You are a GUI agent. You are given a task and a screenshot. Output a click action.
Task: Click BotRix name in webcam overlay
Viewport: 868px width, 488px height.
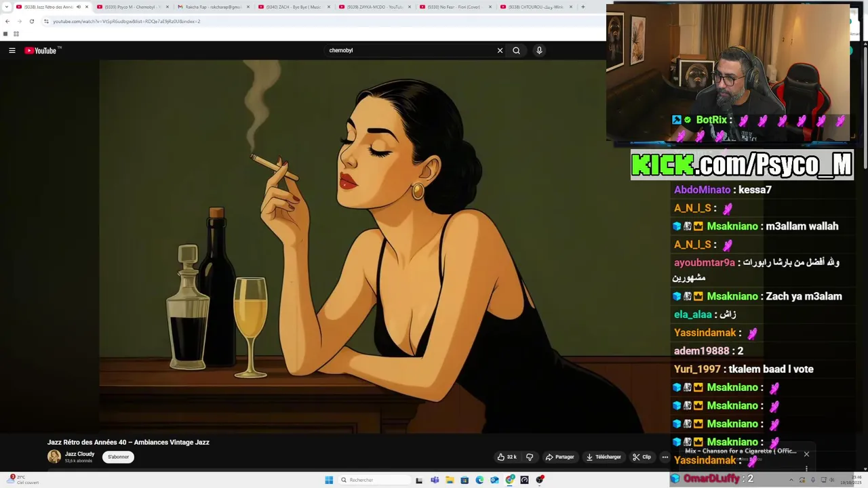711,120
